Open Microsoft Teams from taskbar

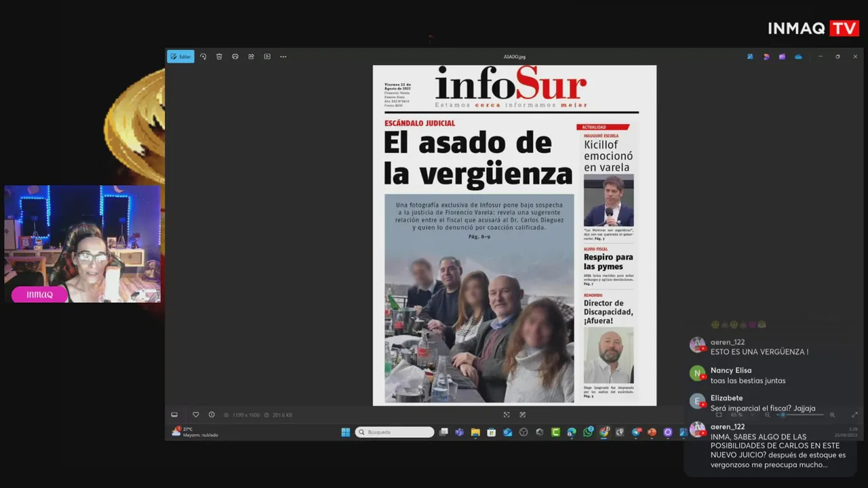[x=459, y=432]
